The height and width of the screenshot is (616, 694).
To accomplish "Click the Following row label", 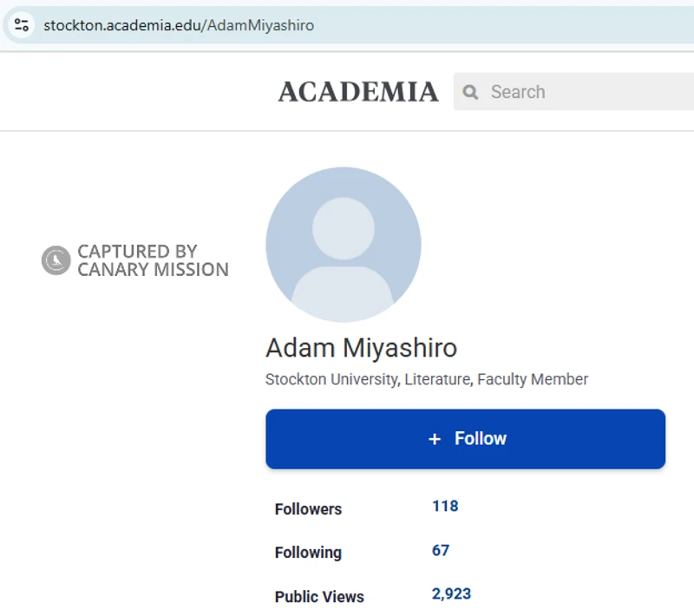I will (308, 553).
